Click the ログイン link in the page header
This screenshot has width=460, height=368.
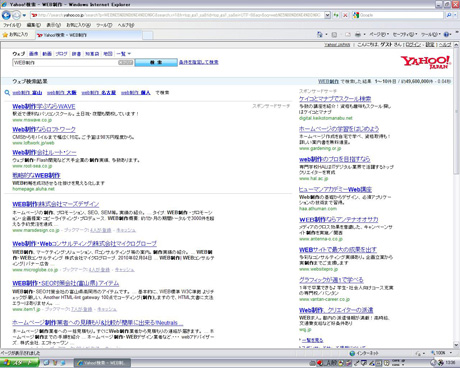413,45
